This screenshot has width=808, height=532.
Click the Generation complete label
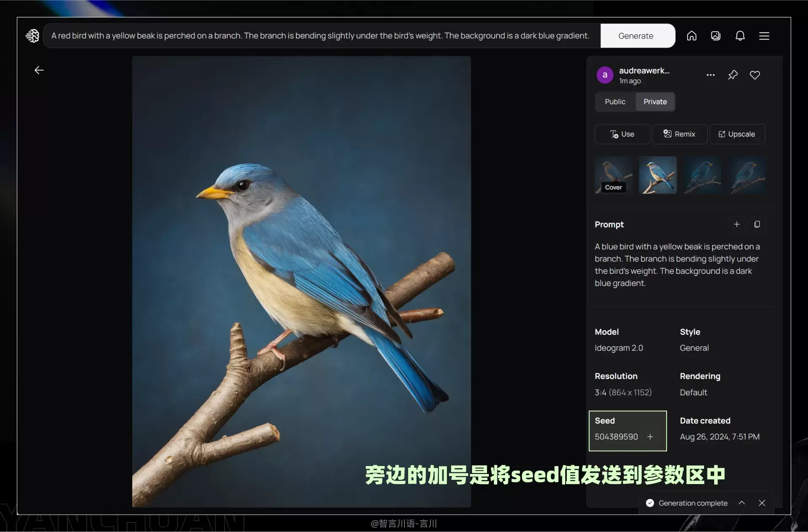(x=693, y=503)
